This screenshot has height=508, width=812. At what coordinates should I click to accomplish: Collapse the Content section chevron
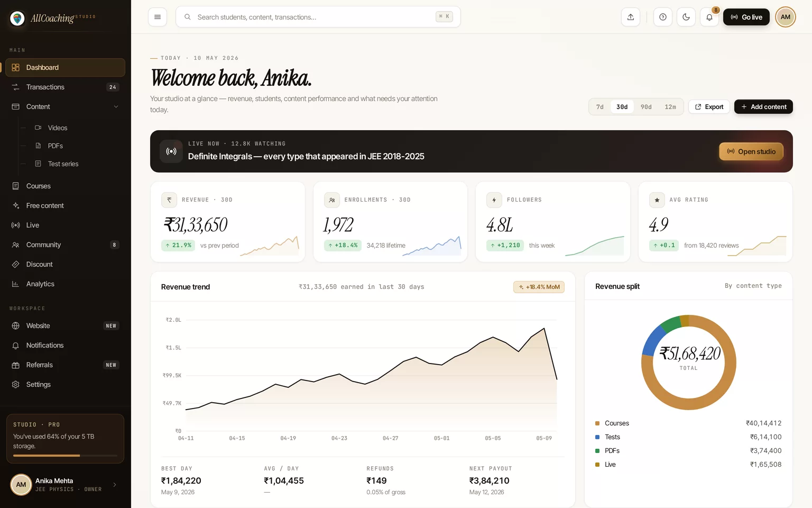coord(116,107)
